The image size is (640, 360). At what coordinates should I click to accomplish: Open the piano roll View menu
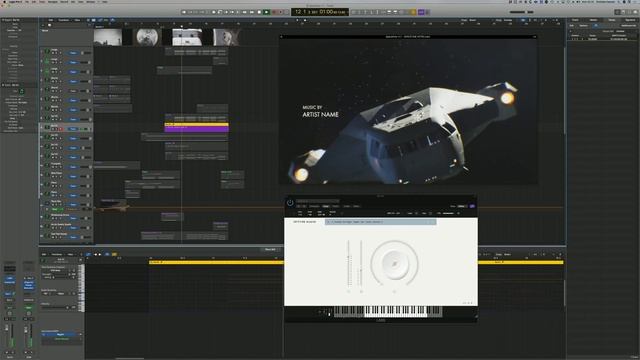(70, 254)
